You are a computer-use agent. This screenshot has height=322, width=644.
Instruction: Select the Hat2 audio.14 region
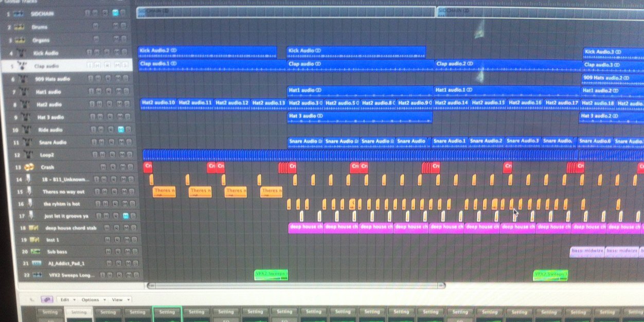[x=451, y=104]
